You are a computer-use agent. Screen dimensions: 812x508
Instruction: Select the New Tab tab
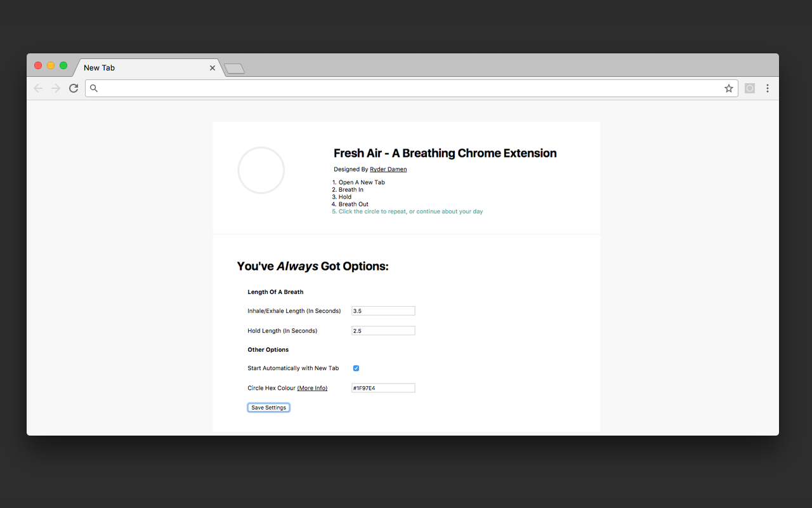click(x=150, y=68)
